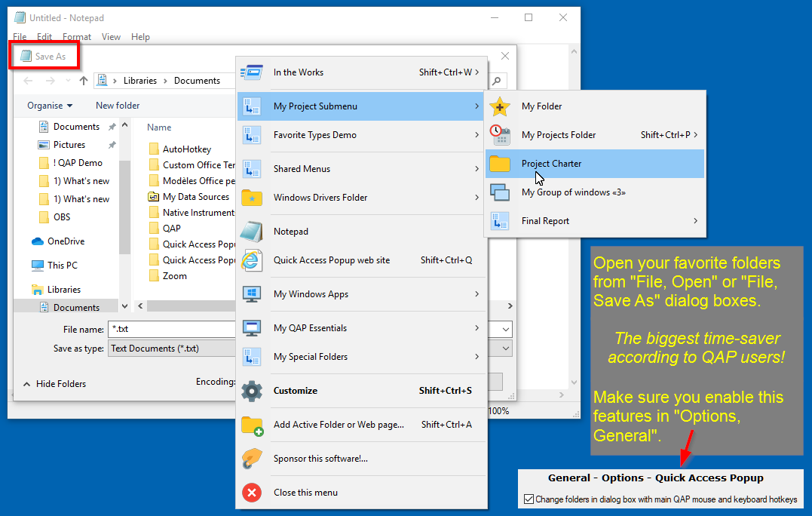
Task: Expand the Final Report submenu arrow
Action: 695,221
